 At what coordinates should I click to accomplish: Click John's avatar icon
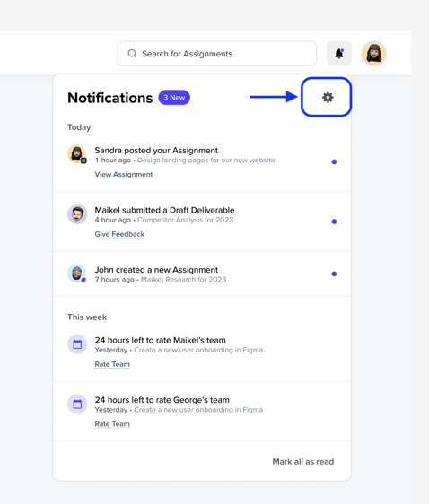tap(77, 274)
